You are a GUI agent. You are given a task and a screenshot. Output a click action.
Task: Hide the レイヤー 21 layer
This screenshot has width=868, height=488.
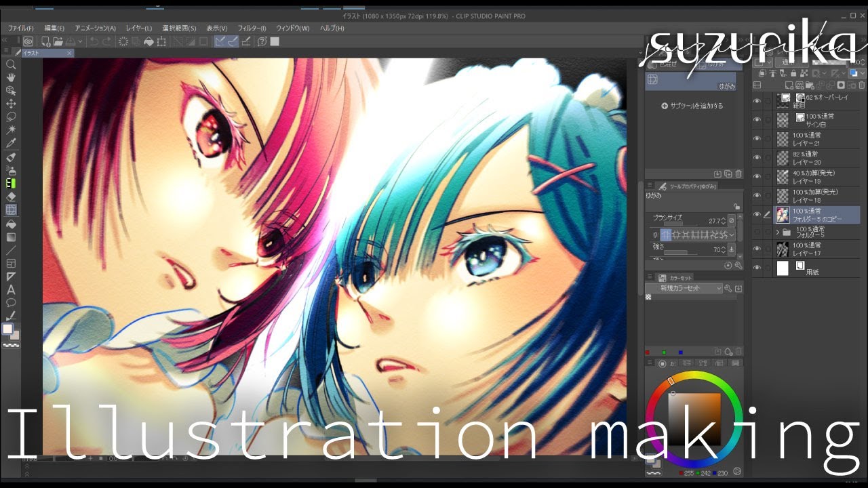point(757,138)
